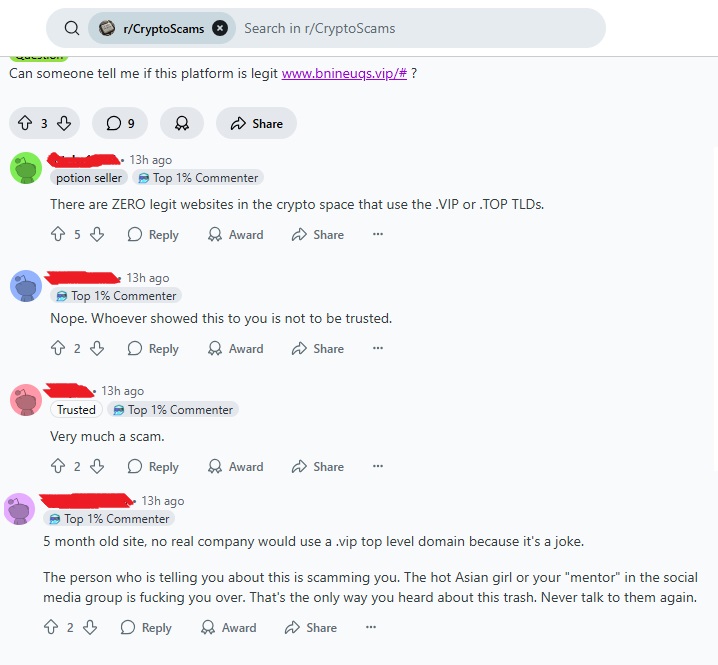
Task: Open more options on 'Very much a scam'
Action: pyautogui.click(x=378, y=466)
